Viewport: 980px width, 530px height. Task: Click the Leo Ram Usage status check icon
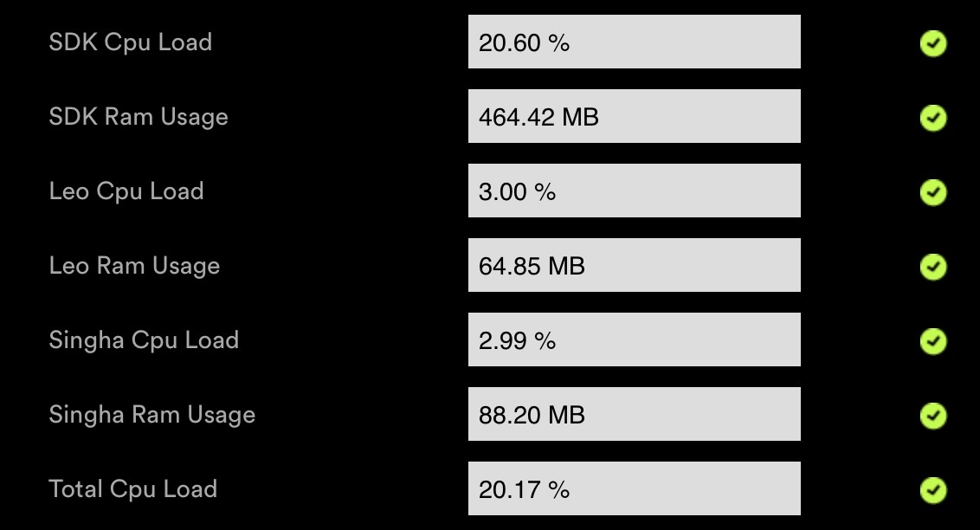(932, 267)
